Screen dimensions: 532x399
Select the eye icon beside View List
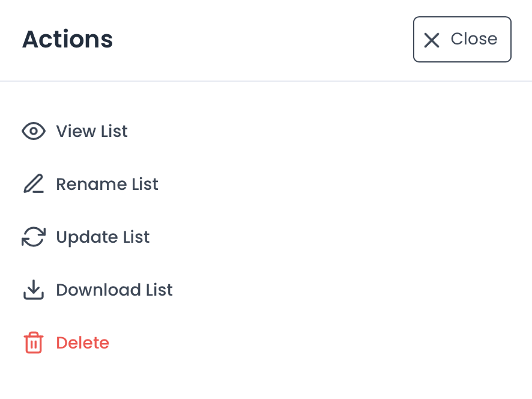tap(34, 131)
